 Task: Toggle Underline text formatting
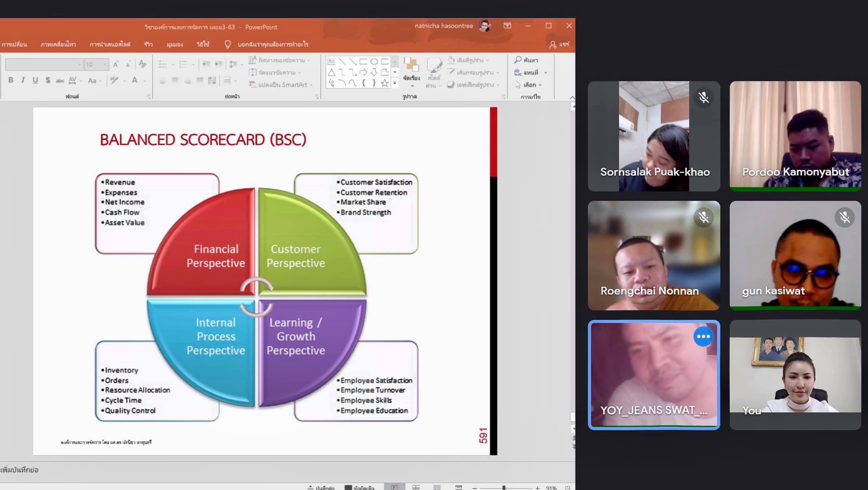[x=35, y=80]
